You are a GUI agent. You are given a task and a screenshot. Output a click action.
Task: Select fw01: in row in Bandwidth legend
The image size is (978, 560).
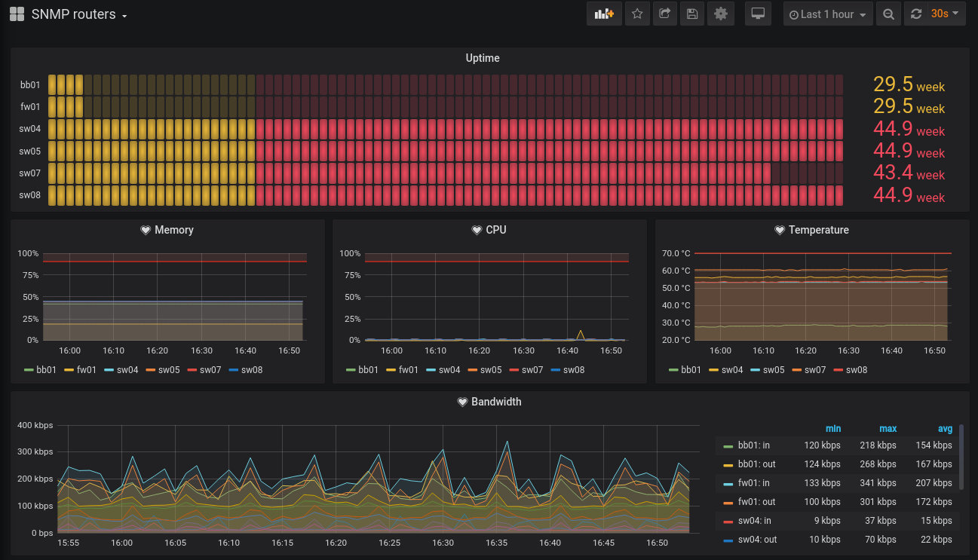(837, 483)
